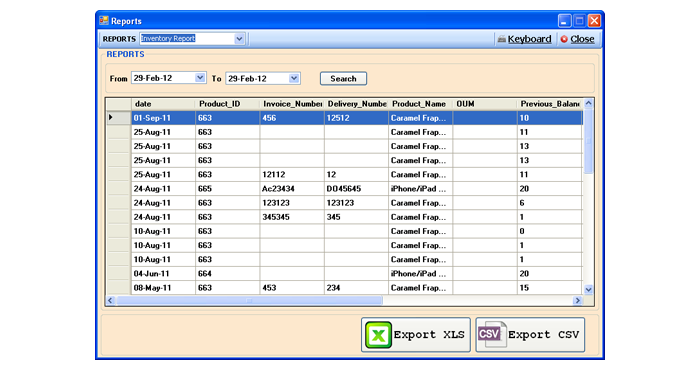The height and width of the screenshot is (371, 700).
Task: Select Caramel Frap cell in 08-May-11 row
Action: coord(420,288)
